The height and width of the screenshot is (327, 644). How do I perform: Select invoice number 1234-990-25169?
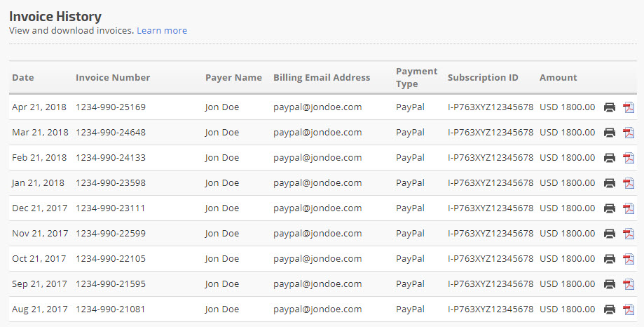[111, 107]
